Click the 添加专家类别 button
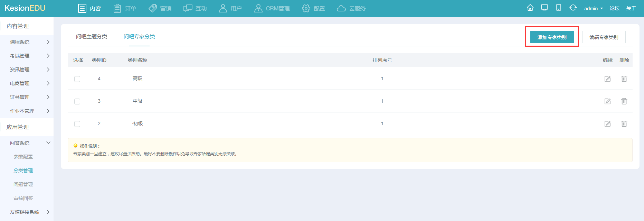The width and height of the screenshot is (644, 221). [x=552, y=37]
